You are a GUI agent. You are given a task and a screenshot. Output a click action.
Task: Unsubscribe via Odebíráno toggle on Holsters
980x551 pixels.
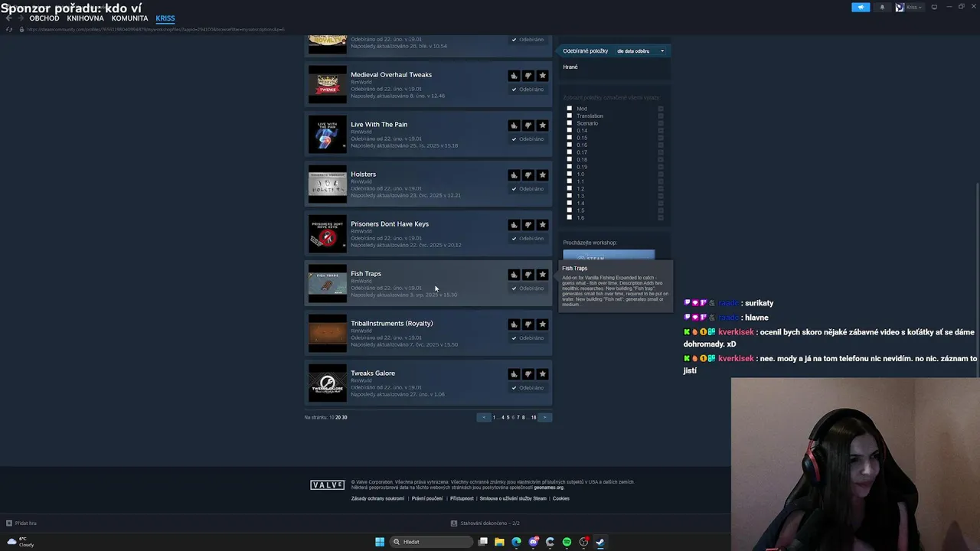click(528, 189)
